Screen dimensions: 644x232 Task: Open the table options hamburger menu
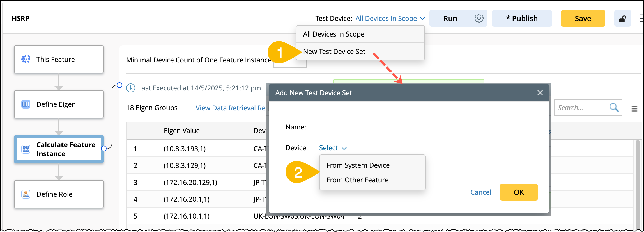coord(634,108)
